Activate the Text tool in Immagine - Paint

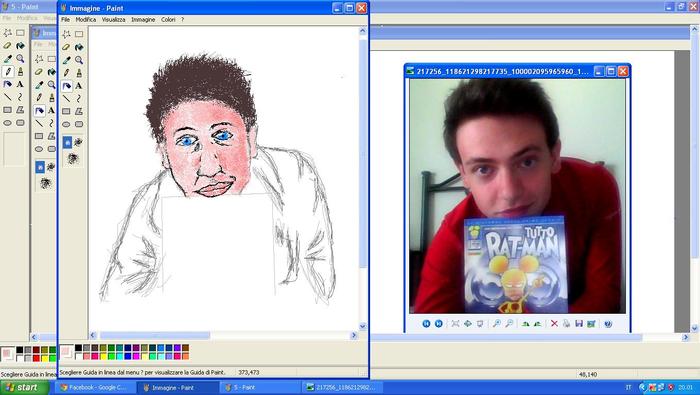click(79, 86)
